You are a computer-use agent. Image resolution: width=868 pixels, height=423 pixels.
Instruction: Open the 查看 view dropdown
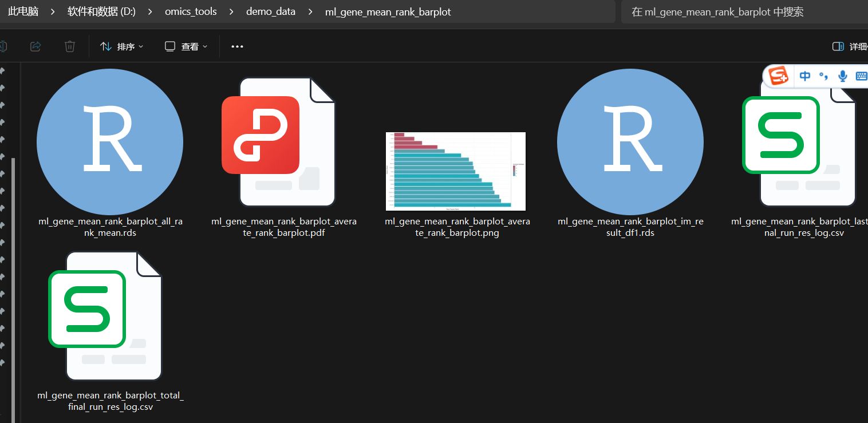coord(186,46)
